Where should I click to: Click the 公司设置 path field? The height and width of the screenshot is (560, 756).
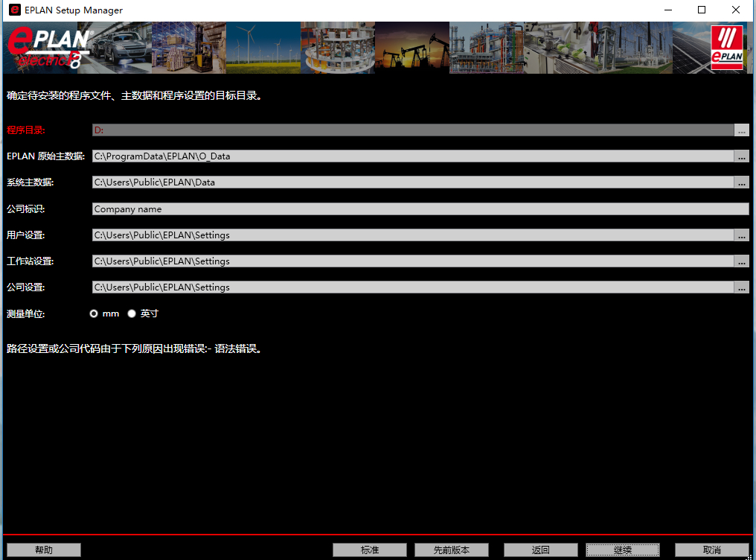click(413, 287)
